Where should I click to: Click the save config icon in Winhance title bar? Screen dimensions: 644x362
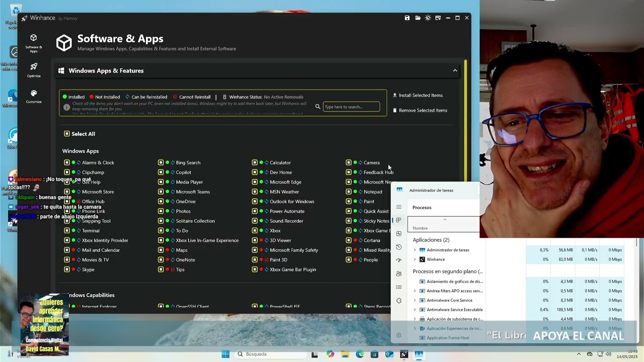[407, 18]
